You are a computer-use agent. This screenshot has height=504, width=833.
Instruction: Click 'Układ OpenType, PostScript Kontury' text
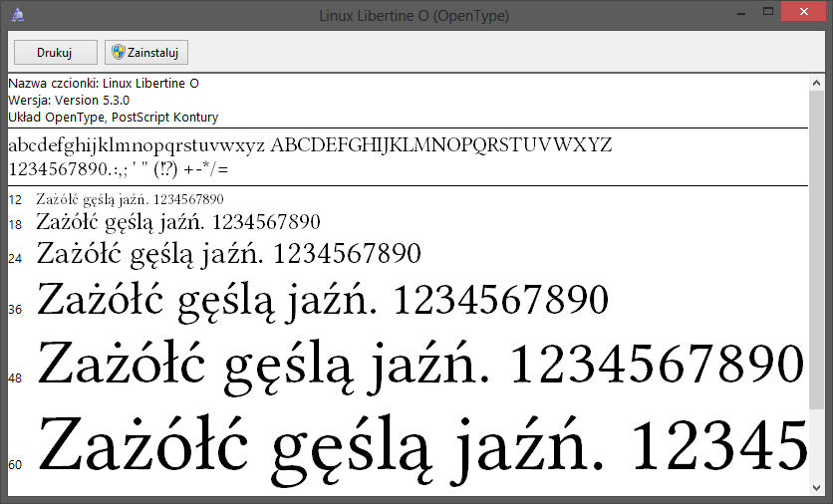tap(114, 118)
